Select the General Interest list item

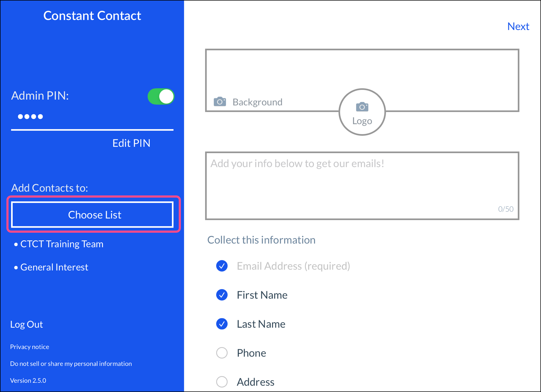point(54,267)
